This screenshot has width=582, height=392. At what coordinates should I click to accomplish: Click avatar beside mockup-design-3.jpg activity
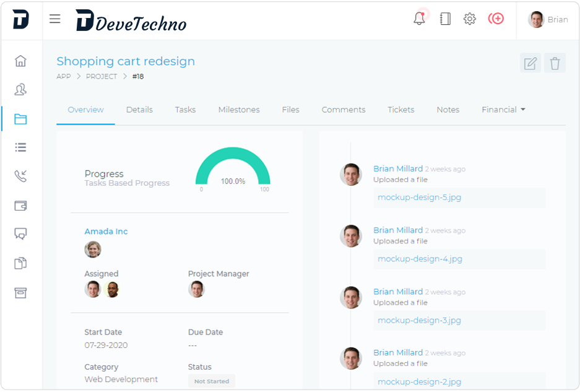tap(351, 297)
